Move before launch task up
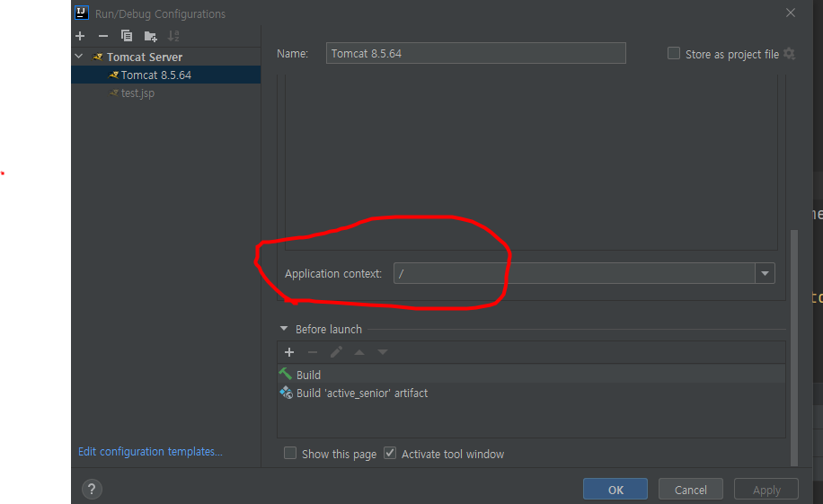 (x=359, y=352)
